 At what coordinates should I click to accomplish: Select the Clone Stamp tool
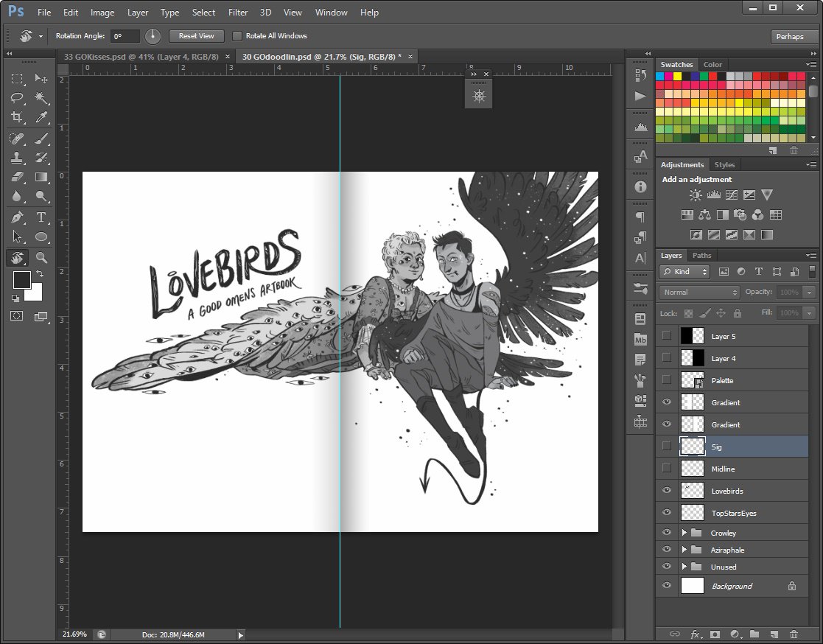click(x=17, y=158)
